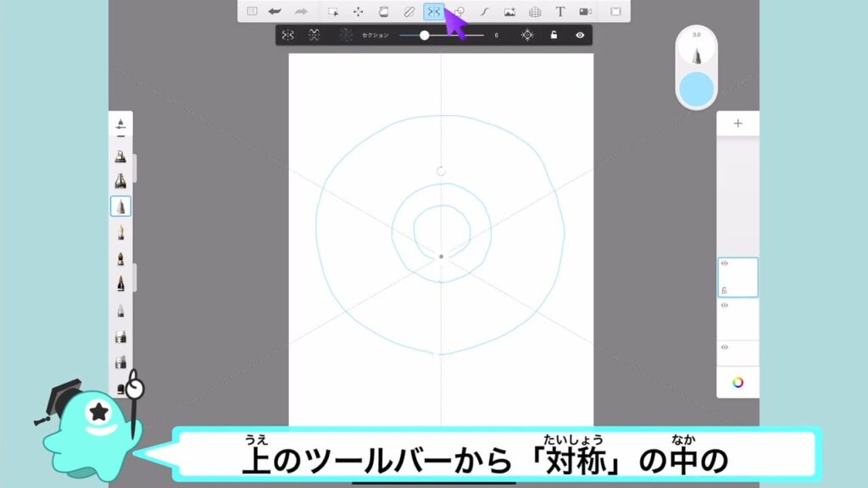
Task: Open the brush library at top of palette
Action: (120, 124)
